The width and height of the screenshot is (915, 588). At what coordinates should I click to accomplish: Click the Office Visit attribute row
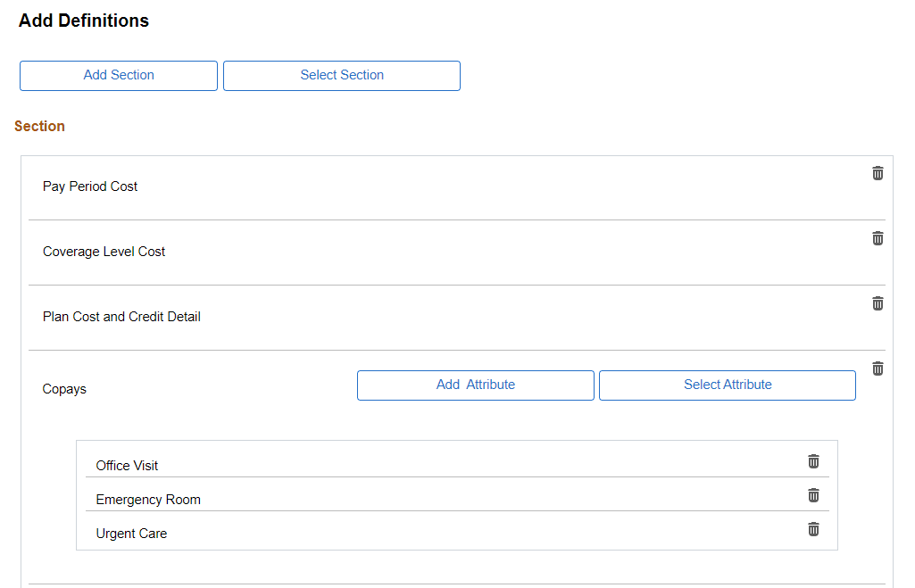[x=127, y=465]
